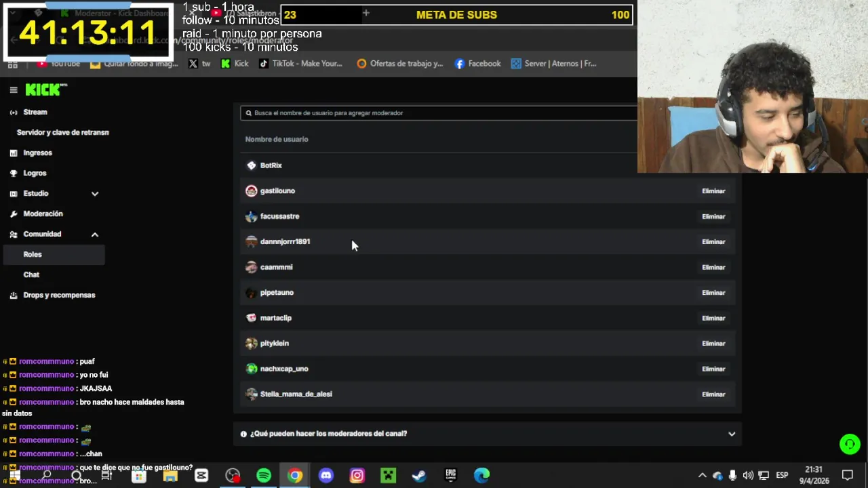The image size is (868, 488).
Task: Open Drops y recompensas
Action: (59, 295)
